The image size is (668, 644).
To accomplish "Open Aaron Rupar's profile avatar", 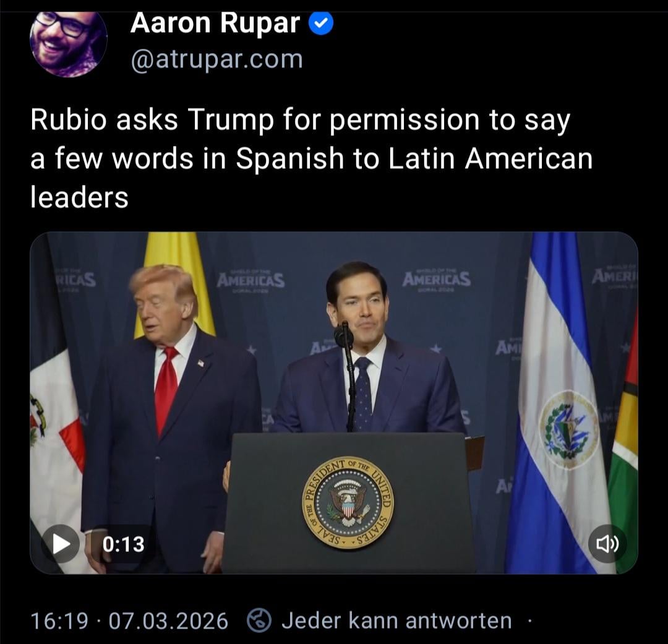I will point(68,43).
